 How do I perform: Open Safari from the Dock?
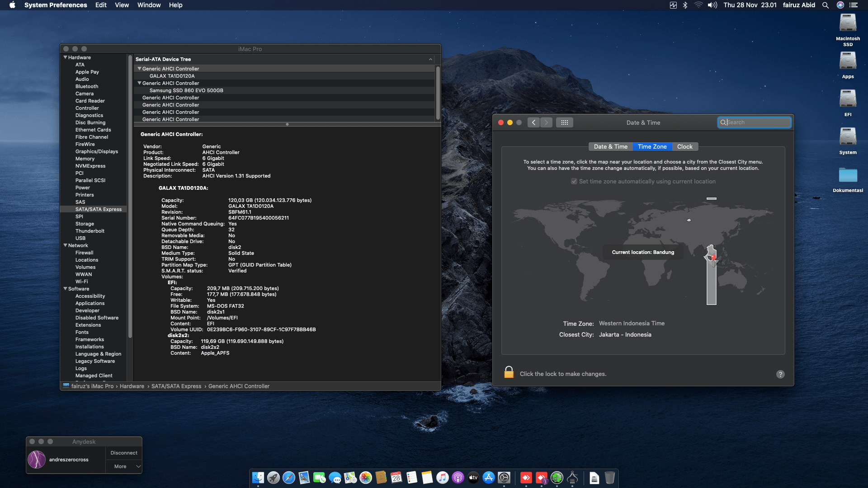288,478
